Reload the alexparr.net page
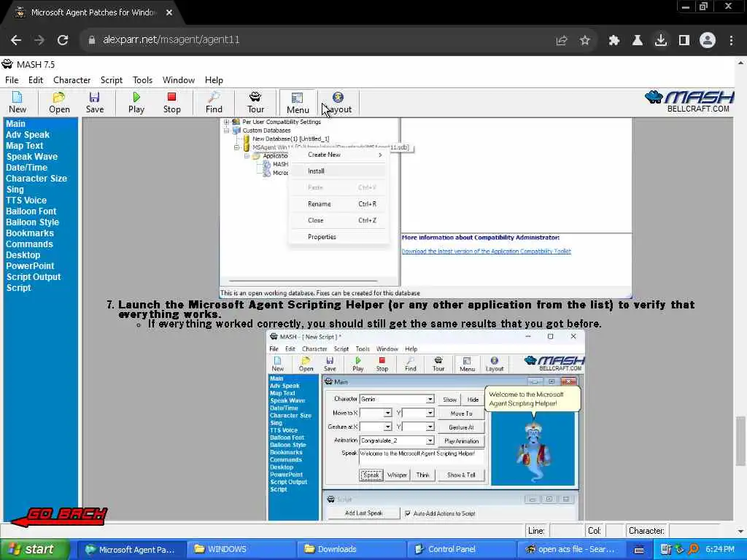 (63, 40)
